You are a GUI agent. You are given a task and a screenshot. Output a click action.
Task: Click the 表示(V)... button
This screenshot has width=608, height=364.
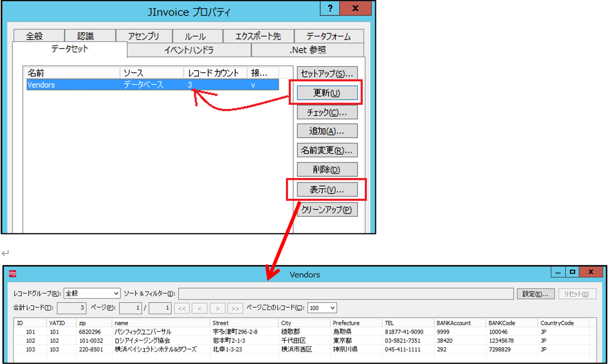327,189
